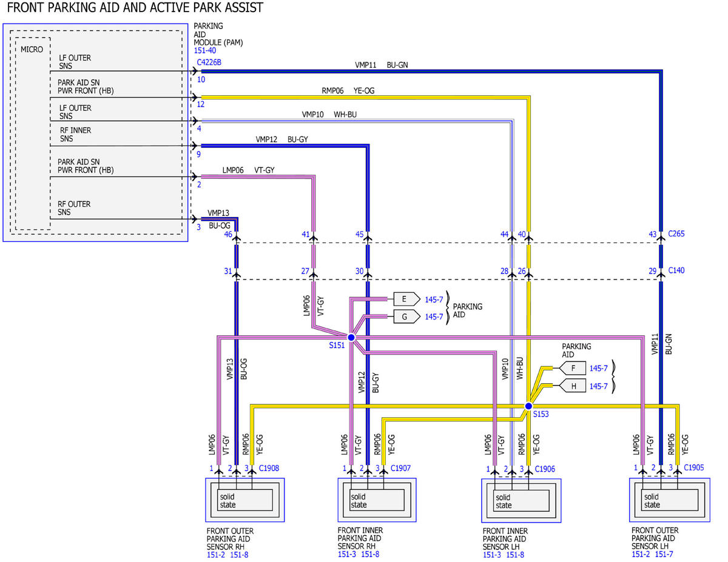Screen dimensions: 728x562
Task: Select vertical VMP11 BU-GN wire label
Action: click(662, 344)
